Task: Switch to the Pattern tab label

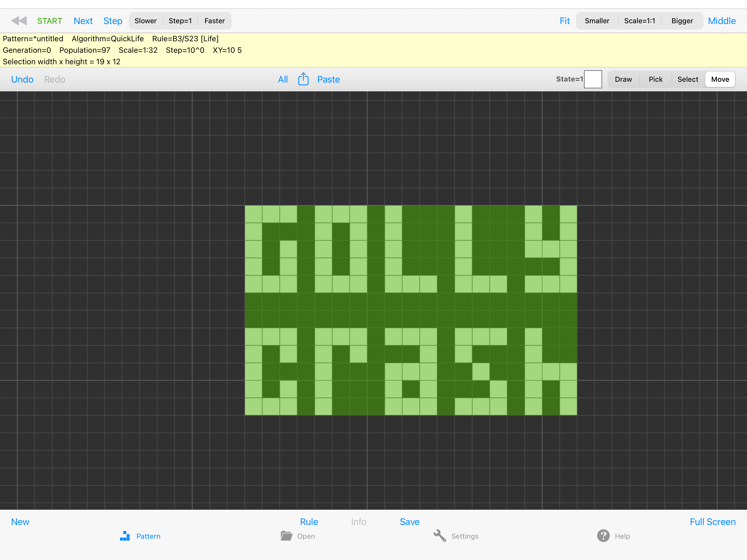Action: pyautogui.click(x=148, y=536)
